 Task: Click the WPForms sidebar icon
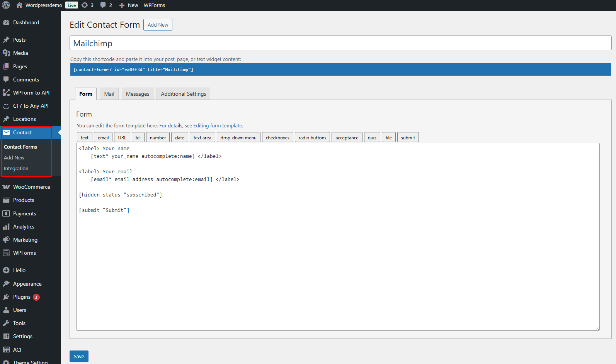tap(6, 253)
